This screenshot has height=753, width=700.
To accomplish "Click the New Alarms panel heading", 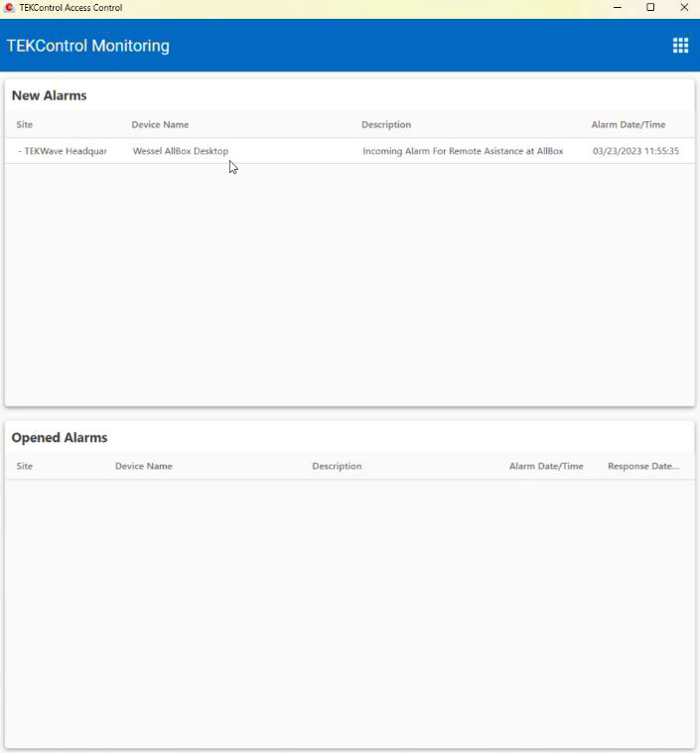I will tap(49, 95).
